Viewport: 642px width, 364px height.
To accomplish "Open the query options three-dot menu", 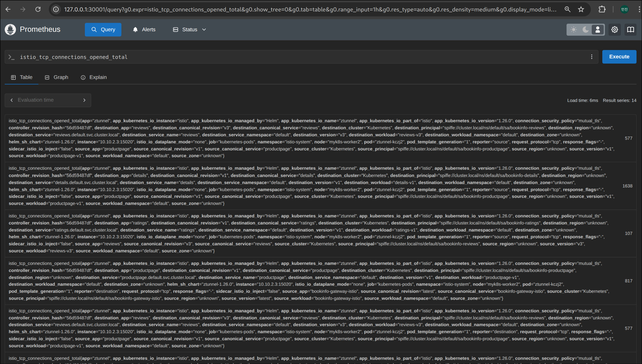I will (x=592, y=57).
